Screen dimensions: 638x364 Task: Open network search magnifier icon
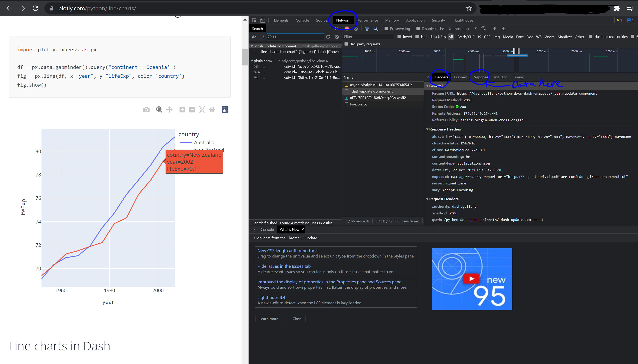click(x=375, y=29)
